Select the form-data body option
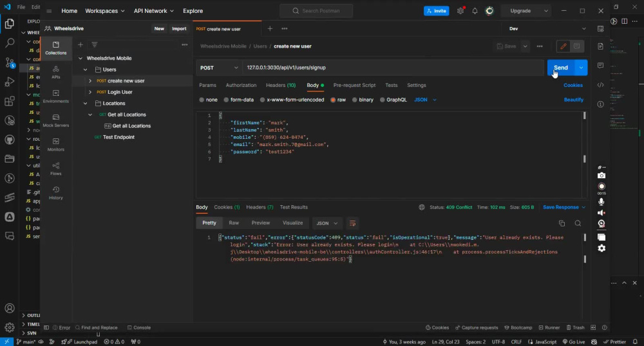This screenshot has width=644, height=346. tap(239, 100)
